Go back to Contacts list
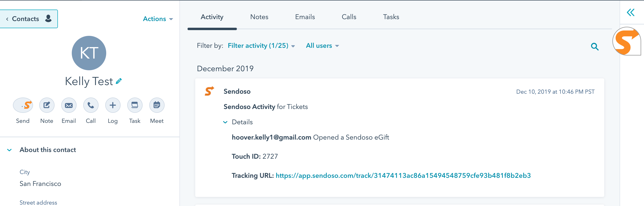The width and height of the screenshot is (644, 206). click(28, 19)
